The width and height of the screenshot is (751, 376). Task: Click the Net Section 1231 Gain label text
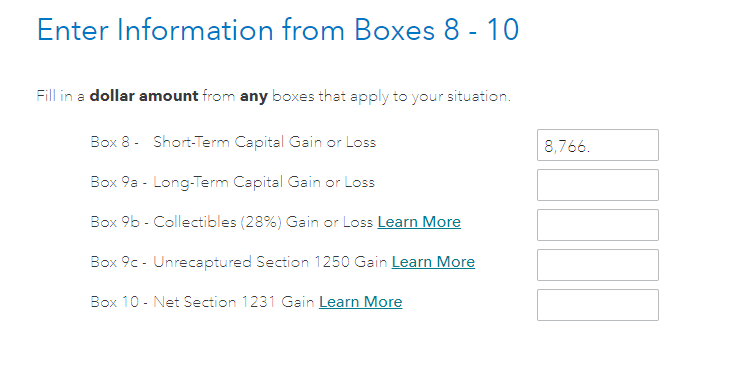[234, 302]
